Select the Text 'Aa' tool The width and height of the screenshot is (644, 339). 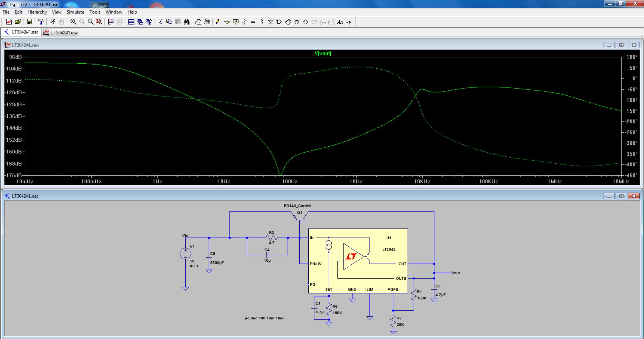[340, 22]
